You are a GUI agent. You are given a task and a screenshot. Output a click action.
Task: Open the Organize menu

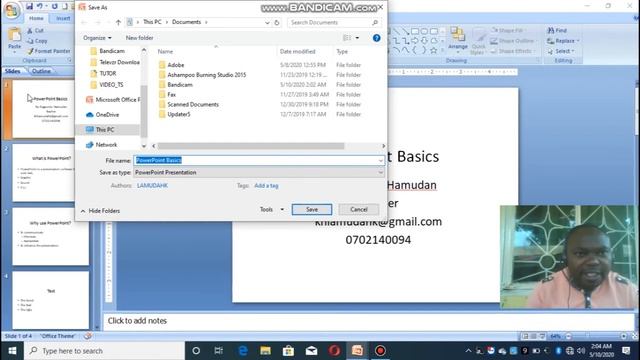click(97, 38)
